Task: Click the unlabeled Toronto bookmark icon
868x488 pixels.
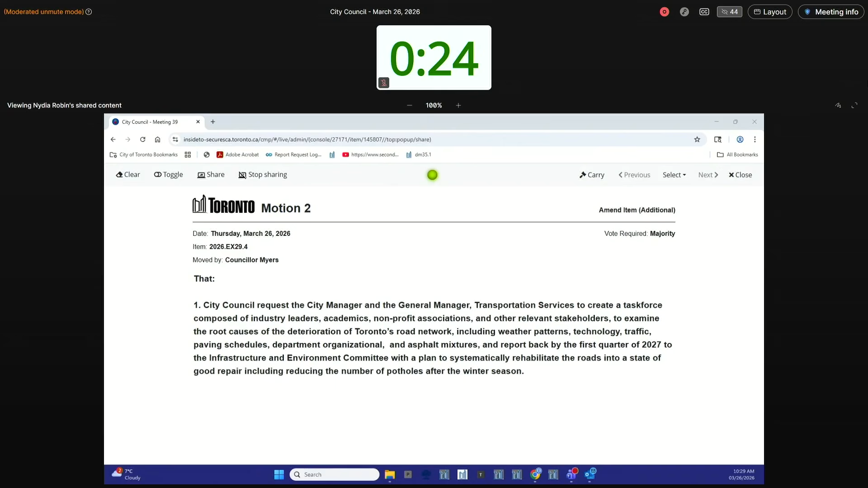Action: pyautogui.click(x=332, y=155)
